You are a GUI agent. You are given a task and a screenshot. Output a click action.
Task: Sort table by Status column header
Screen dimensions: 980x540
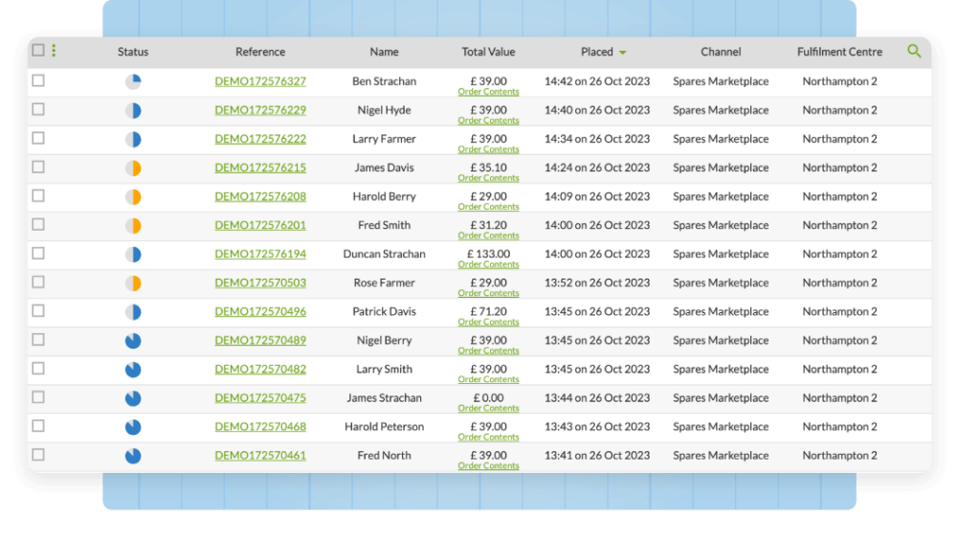pos(133,52)
